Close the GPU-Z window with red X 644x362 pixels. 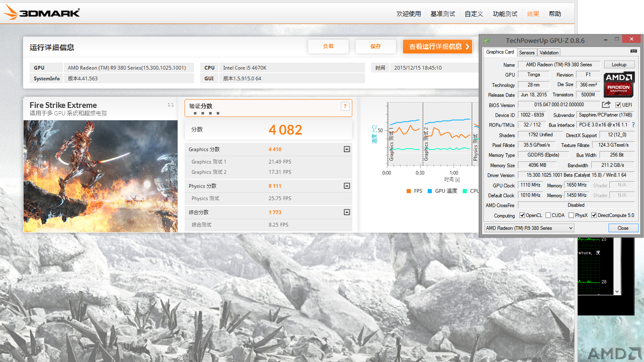click(x=631, y=39)
